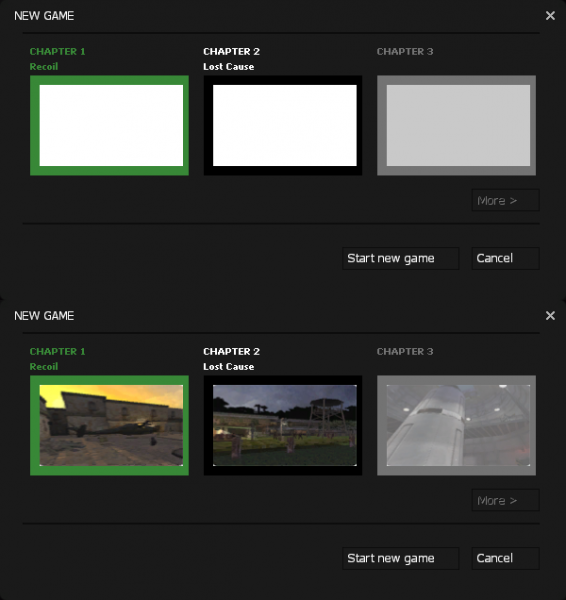Choose the watchtower Chapter 2 image
Viewport: 566px width, 600px height.
283,426
